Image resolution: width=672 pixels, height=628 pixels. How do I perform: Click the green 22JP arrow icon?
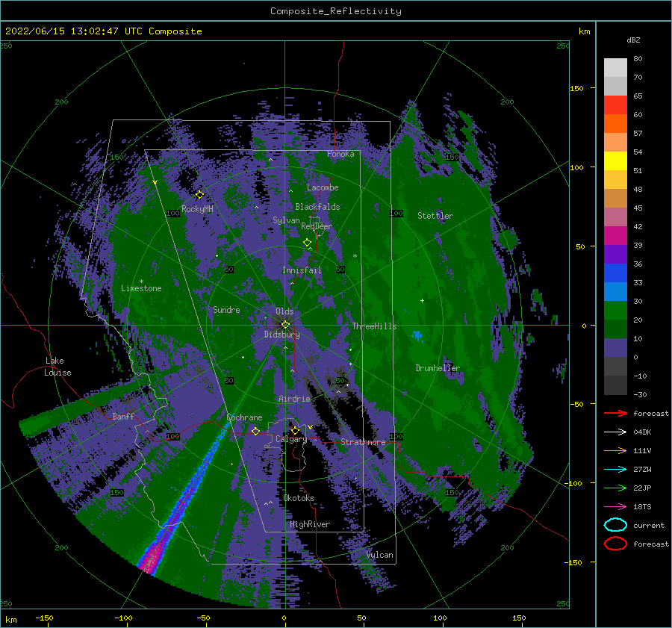tap(615, 488)
